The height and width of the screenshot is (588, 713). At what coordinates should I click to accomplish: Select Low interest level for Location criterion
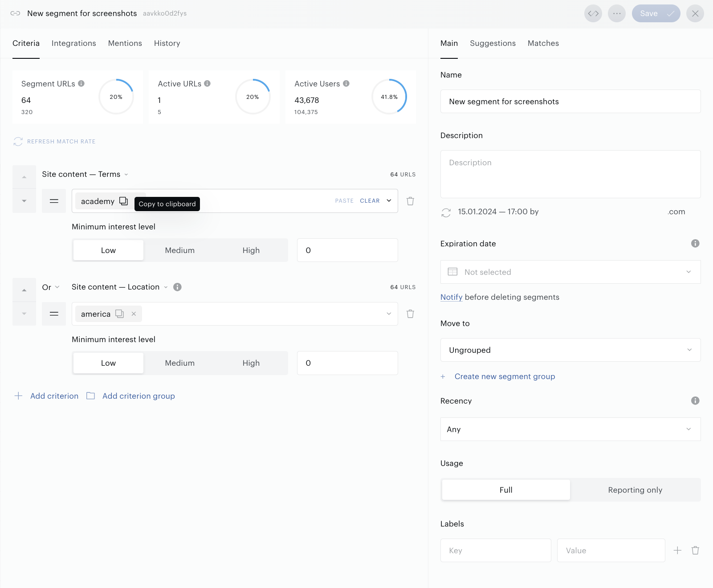pyautogui.click(x=108, y=363)
